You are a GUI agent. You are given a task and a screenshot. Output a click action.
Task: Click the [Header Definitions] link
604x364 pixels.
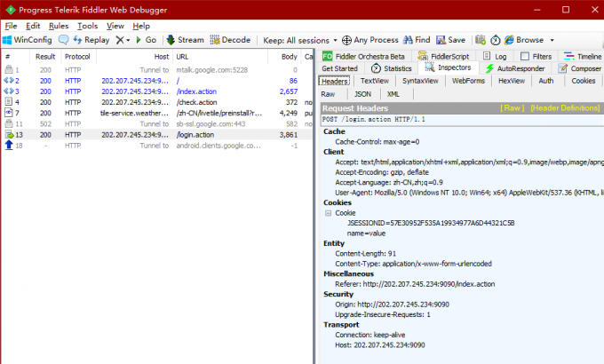coord(565,108)
